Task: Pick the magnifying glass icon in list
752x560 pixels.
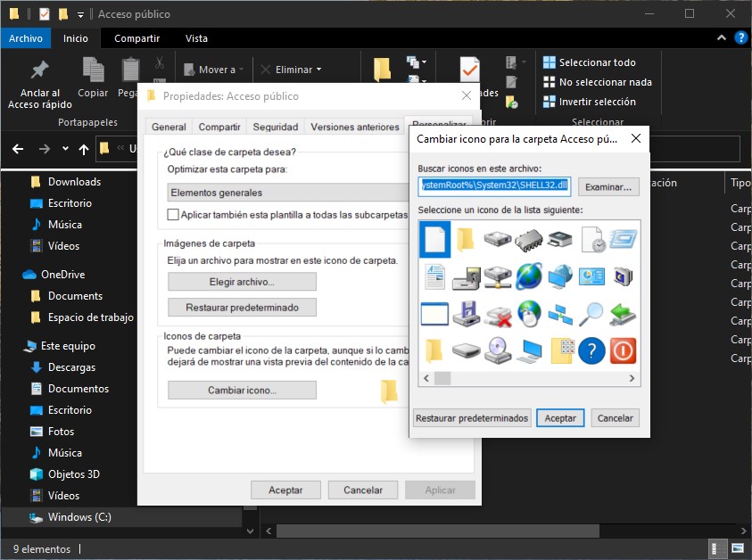Action: [x=591, y=314]
